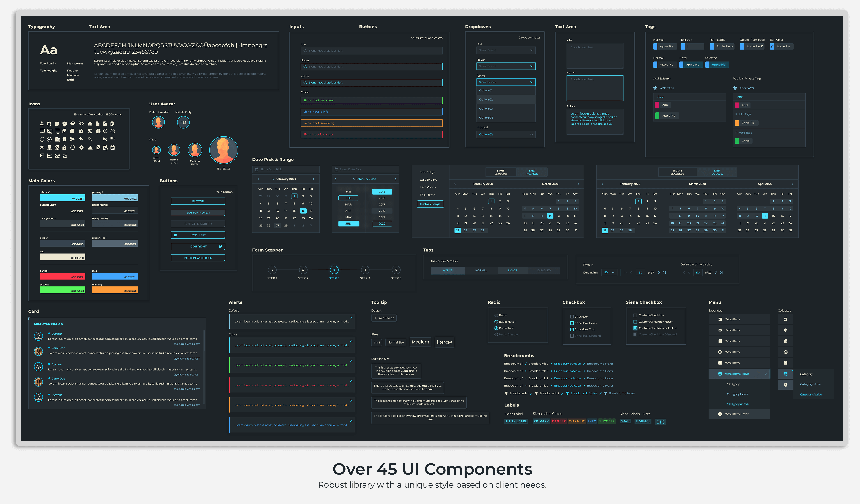The image size is (860, 504).
Task: Collapse Menu Item Active with its chevron
Action: pyautogui.click(x=765, y=374)
